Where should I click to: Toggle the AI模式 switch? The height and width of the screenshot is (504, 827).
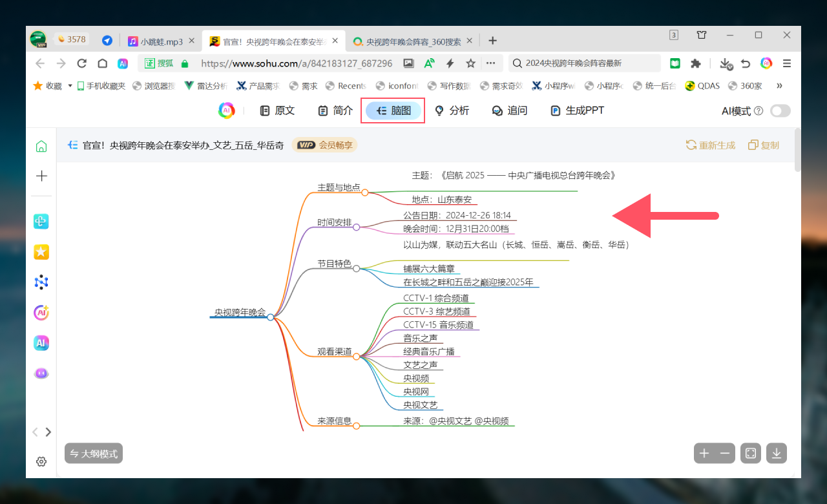(x=780, y=111)
